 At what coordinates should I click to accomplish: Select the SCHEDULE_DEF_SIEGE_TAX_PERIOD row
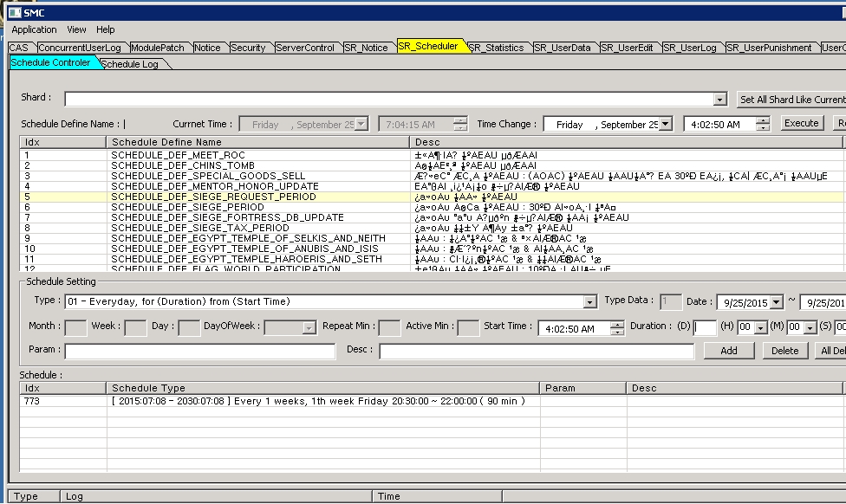click(199, 228)
